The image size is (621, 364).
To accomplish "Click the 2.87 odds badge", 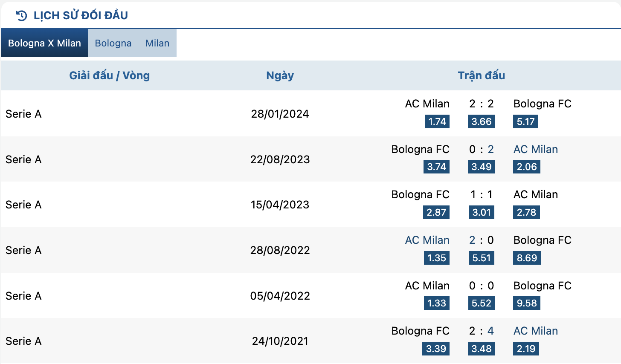I will [x=437, y=212].
